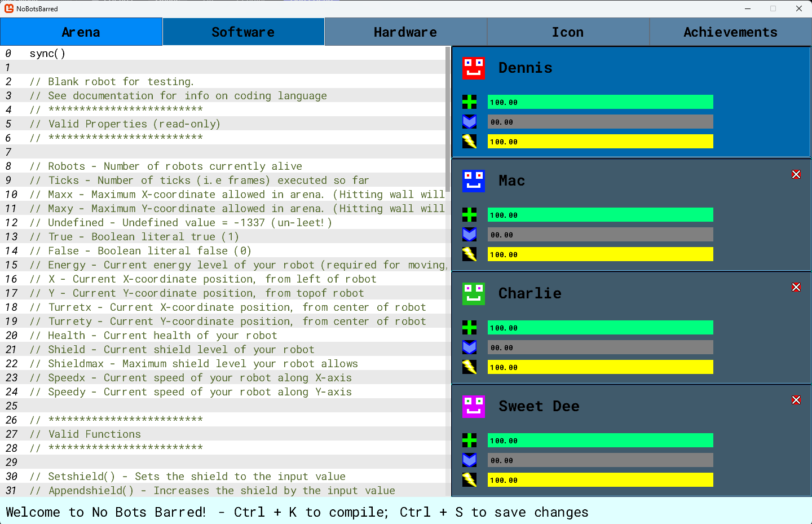Click Mac's yellow energy bar
The image size is (812, 524).
[601, 254]
